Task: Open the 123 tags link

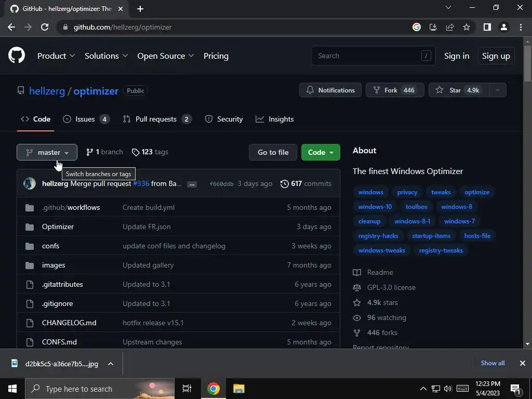Action: [150, 152]
